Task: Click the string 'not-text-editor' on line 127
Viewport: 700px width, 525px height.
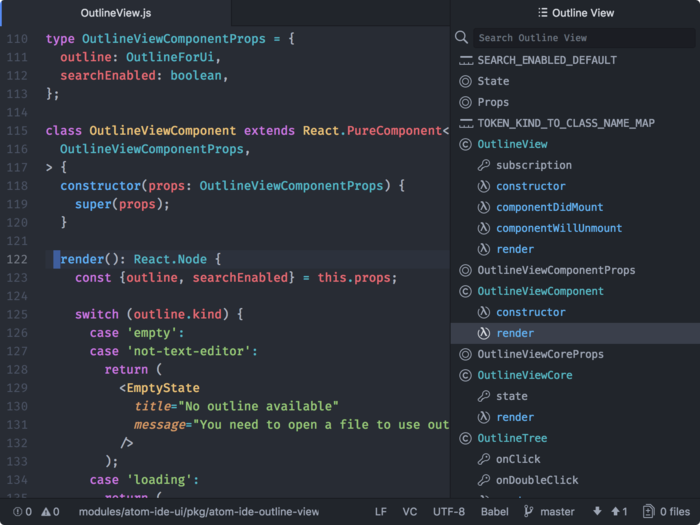Action: [x=189, y=351]
